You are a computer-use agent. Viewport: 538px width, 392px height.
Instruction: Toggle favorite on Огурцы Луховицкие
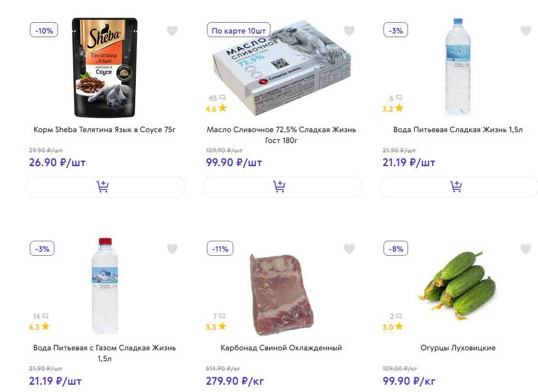click(526, 249)
